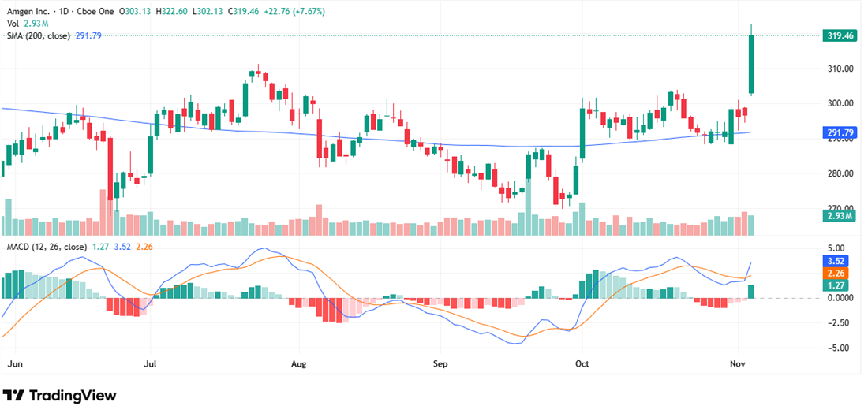Click the Sep label on time axis
This screenshot has width=868, height=417.
click(440, 365)
